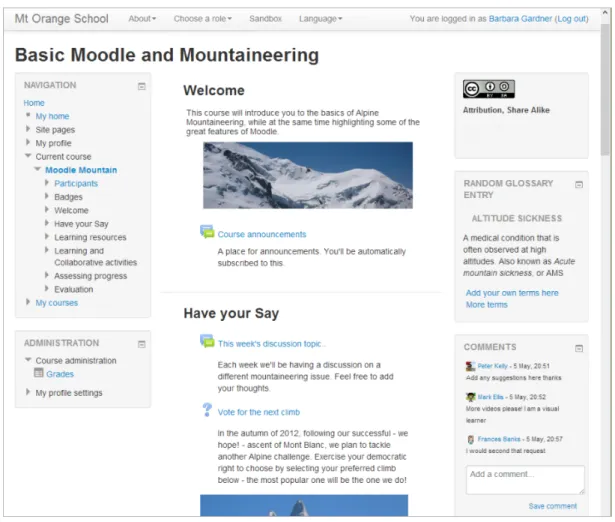The image size is (615, 522).
Task: Click Add your own terms here
Action: 512,293
